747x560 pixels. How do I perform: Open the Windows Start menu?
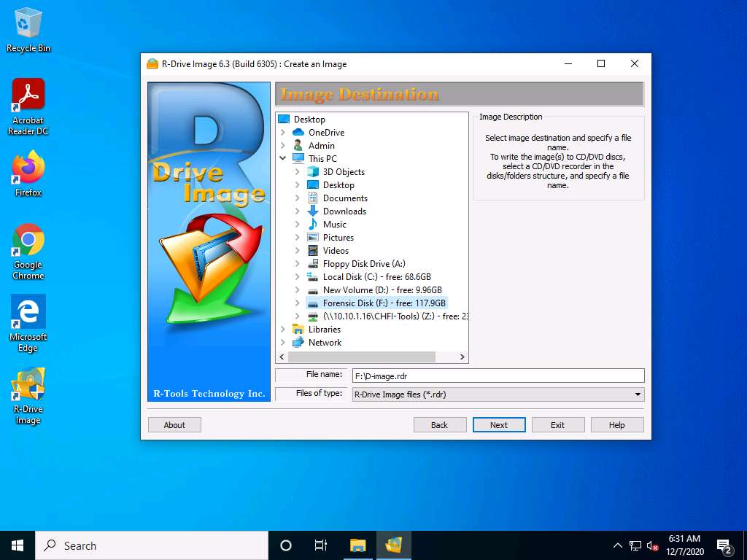[x=18, y=545]
